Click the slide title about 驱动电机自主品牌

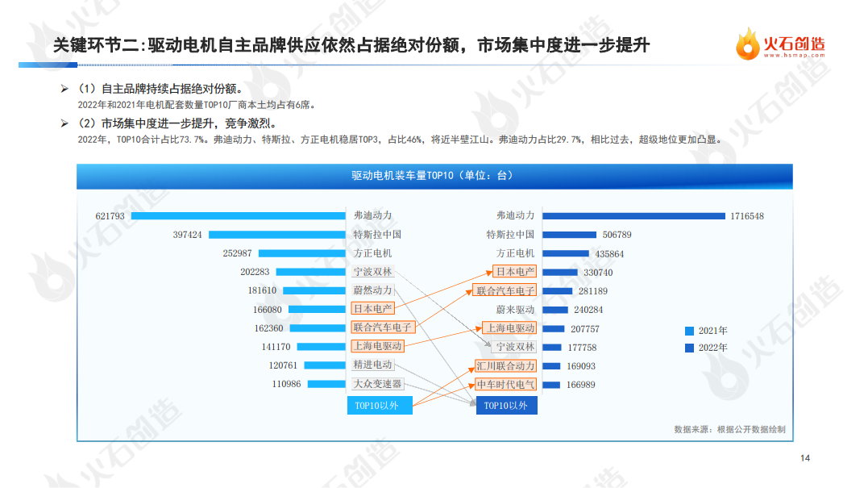coord(351,45)
